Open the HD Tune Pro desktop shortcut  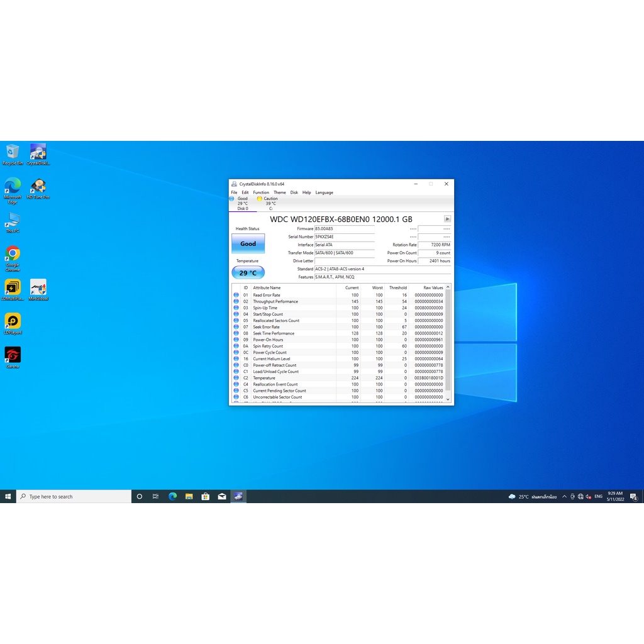tap(38, 187)
